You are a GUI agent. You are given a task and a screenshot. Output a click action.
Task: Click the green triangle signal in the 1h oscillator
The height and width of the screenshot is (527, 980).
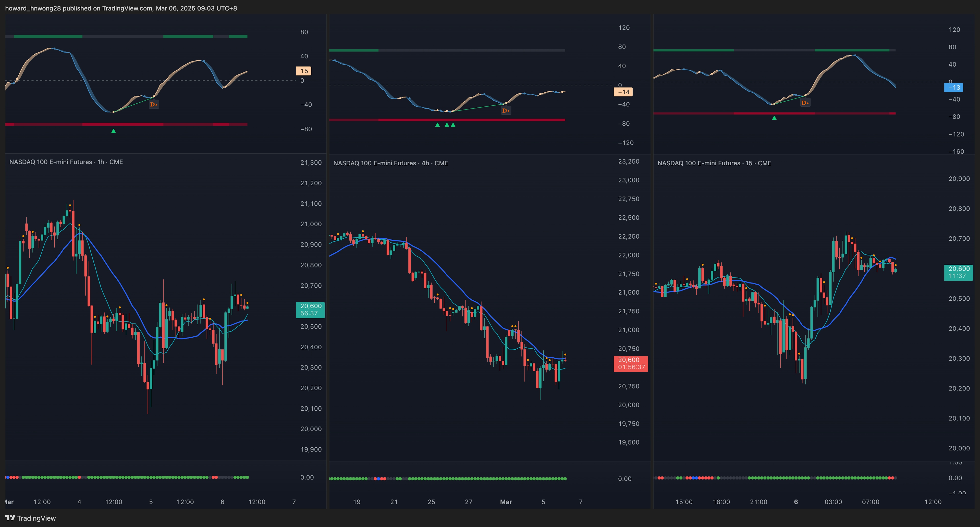tap(113, 131)
